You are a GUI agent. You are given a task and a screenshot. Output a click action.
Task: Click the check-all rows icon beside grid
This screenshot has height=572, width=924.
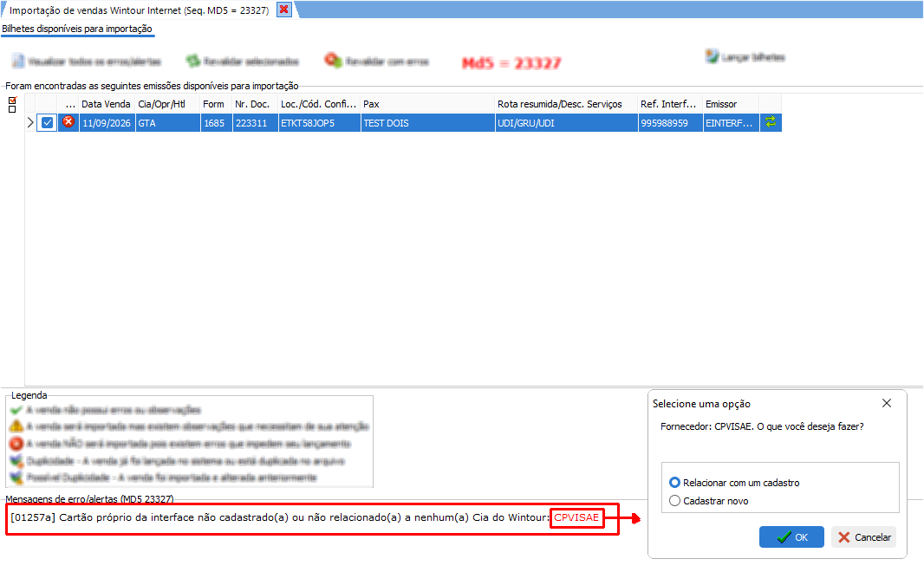click(x=12, y=101)
